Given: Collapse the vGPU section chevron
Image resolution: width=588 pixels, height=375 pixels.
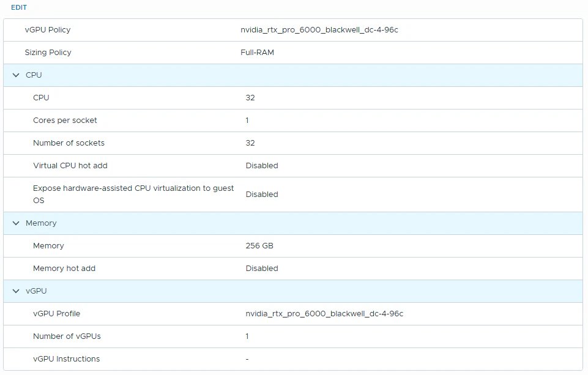Looking at the screenshot, I should [x=16, y=291].
